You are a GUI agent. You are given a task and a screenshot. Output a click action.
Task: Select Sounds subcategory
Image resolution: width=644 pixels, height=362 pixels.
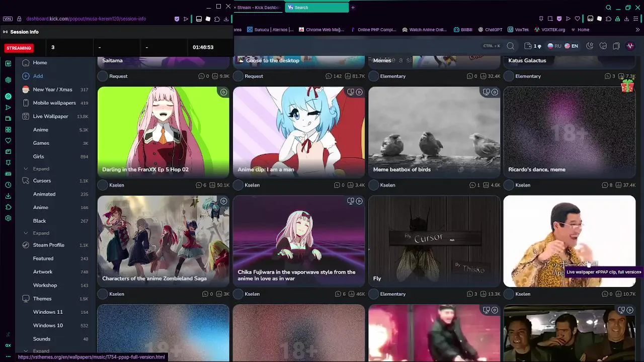(42, 339)
